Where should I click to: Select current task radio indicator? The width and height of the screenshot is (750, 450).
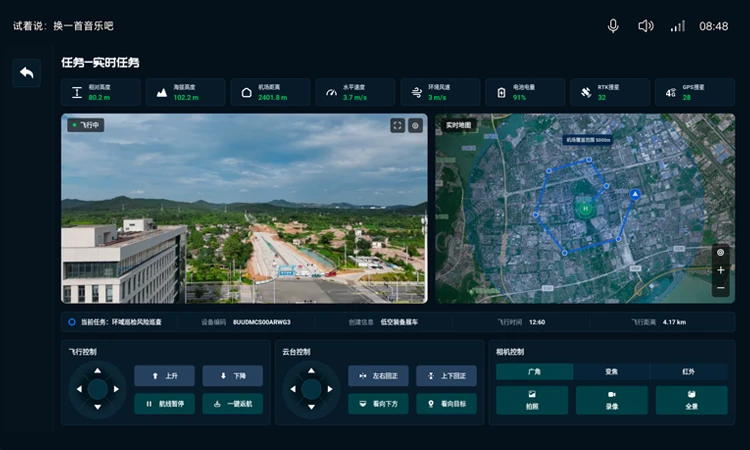[x=72, y=322]
